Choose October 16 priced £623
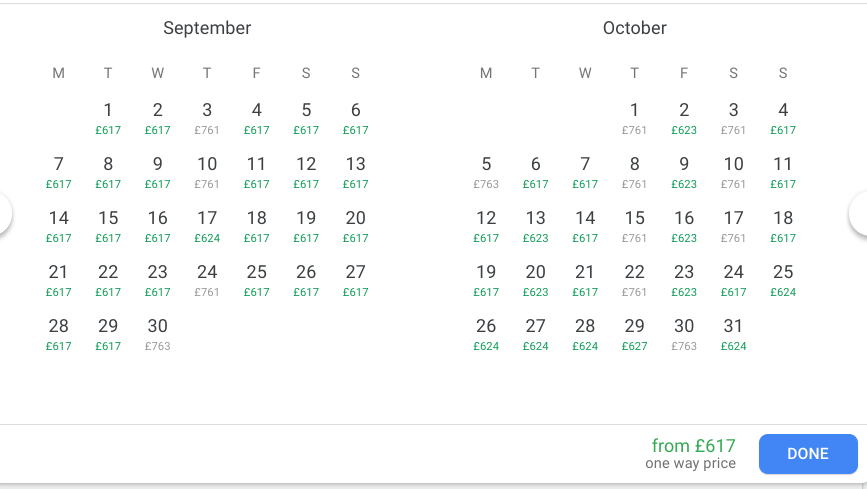 coord(684,225)
